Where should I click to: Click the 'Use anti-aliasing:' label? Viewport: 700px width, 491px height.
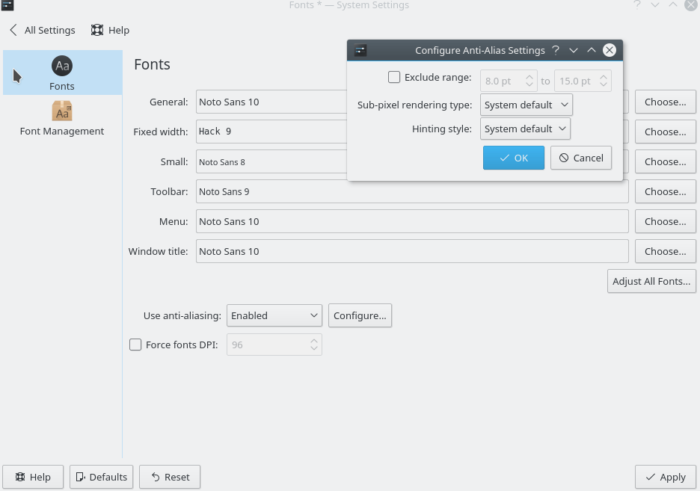click(182, 316)
